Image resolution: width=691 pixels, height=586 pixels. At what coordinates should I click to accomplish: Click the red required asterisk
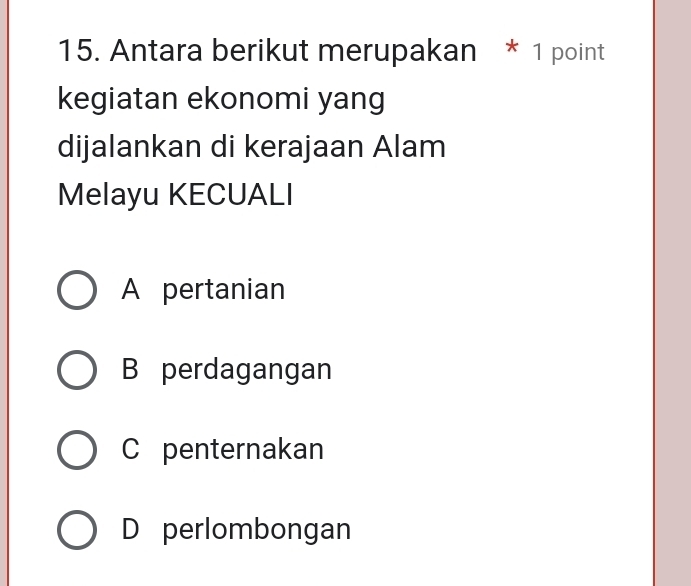point(511,50)
